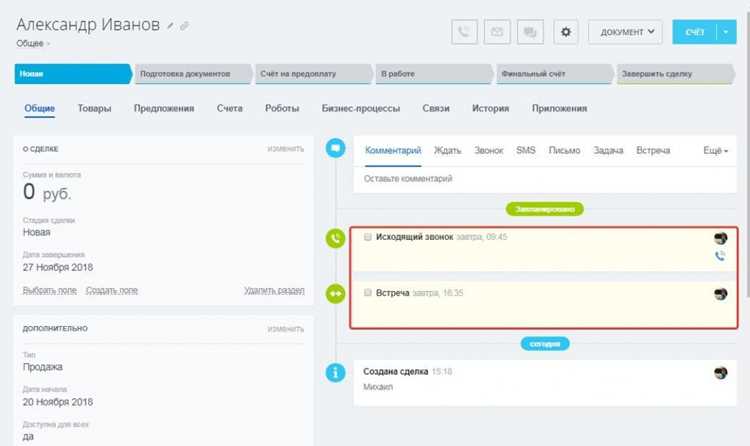This screenshot has width=750, height=446.
Task: Click the user avatar in the Исходящий звонок card
Action: [720, 238]
